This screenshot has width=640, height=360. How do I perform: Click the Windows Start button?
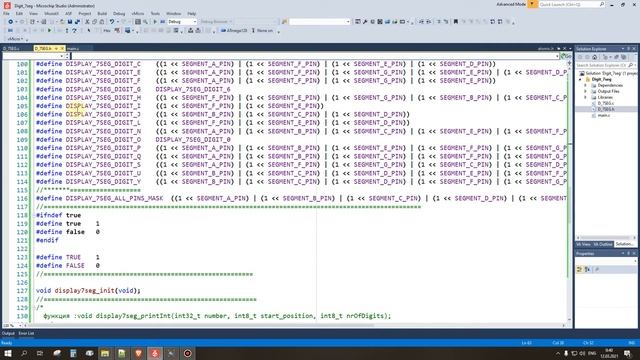(x=8, y=353)
